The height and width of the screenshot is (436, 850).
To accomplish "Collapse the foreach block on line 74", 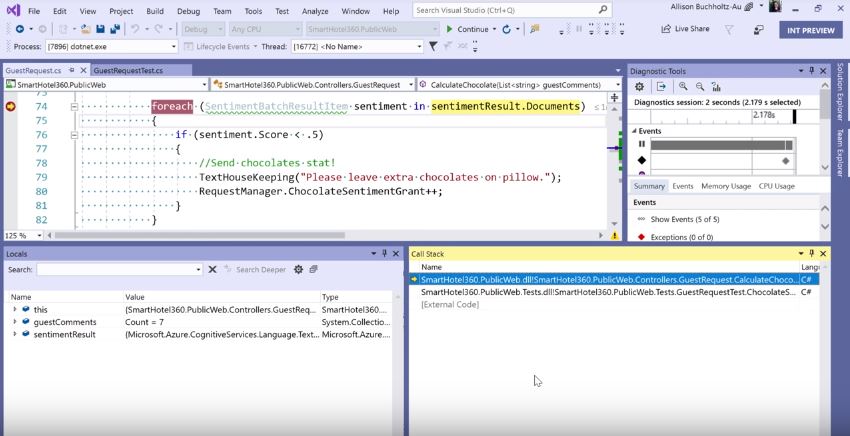I will tap(74, 107).
